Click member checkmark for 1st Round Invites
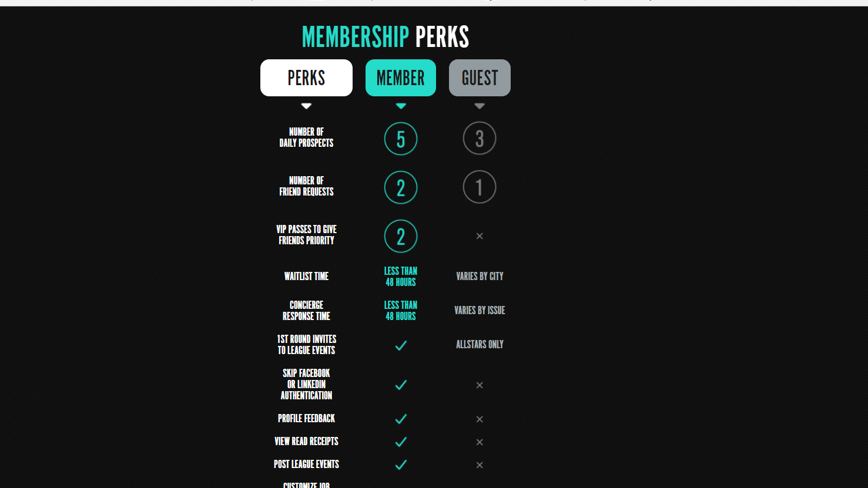 (x=401, y=345)
